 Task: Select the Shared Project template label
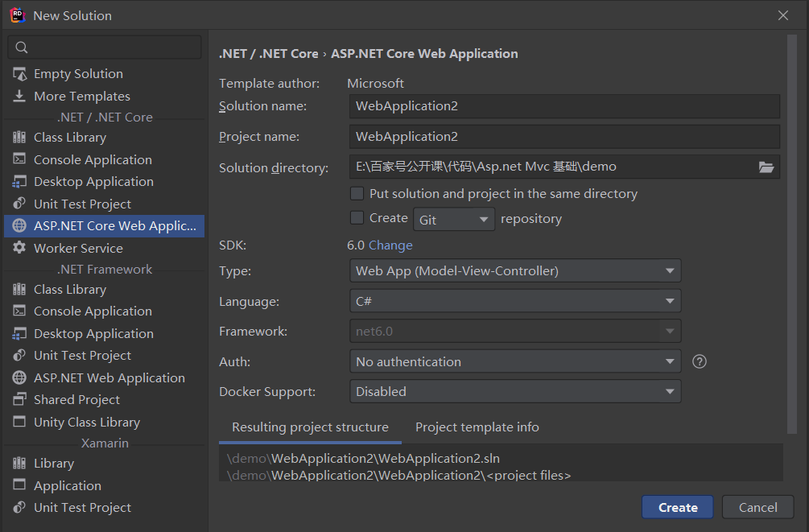[77, 400]
